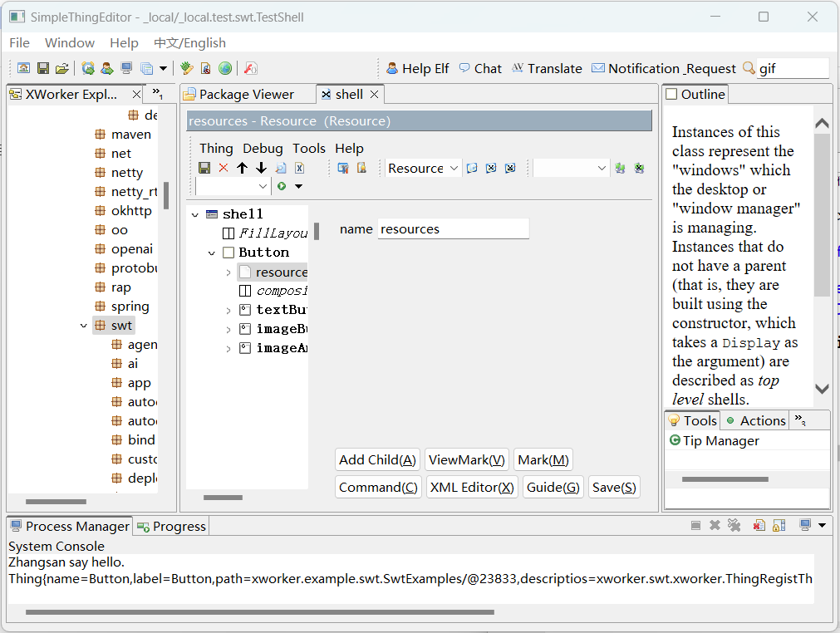The width and height of the screenshot is (840, 633).
Task: Click the move up arrow icon
Action: coord(242,168)
